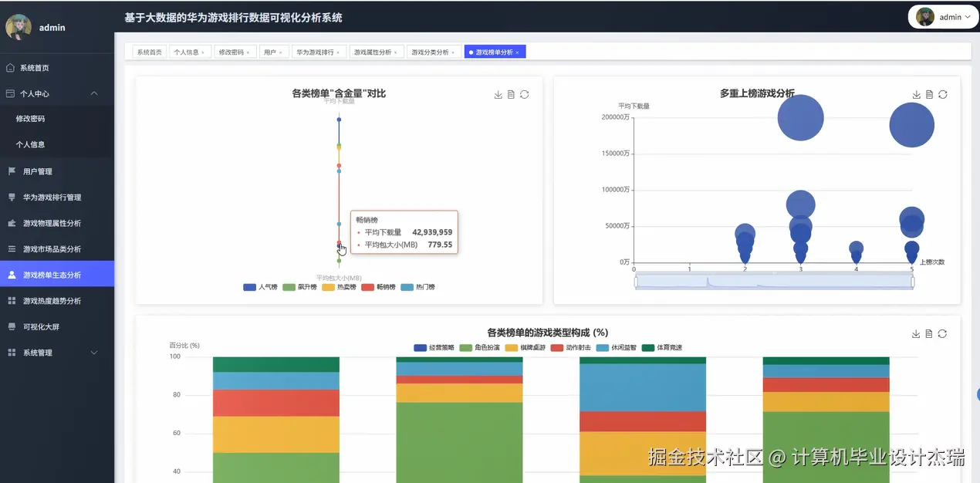Select 游戏榜单生态分析 in the sidebar

(57, 275)
